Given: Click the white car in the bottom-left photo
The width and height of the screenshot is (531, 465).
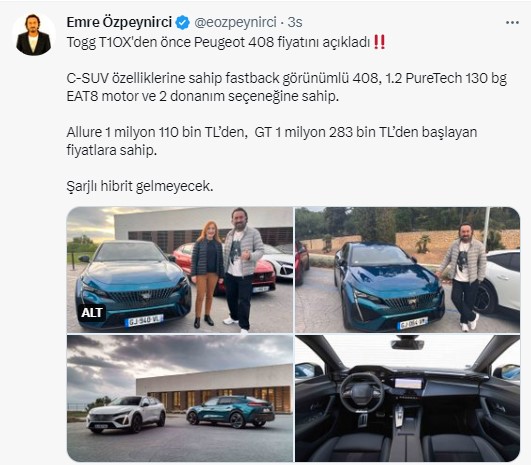Looking at the screenshot, I should 126,415.
